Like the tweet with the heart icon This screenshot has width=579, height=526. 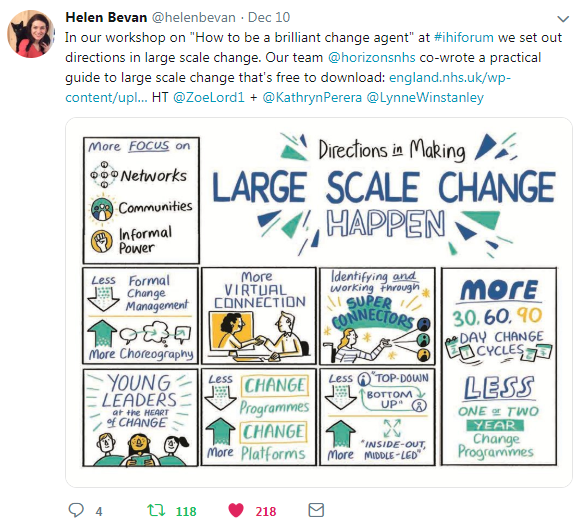pyautogui.click(x=236, y=510)
